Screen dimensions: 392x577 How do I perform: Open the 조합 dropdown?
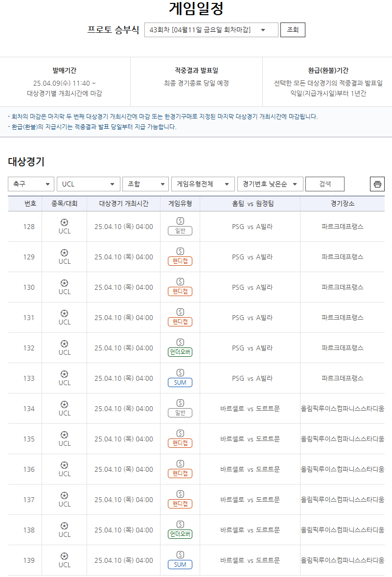click(x=145, y=184)
